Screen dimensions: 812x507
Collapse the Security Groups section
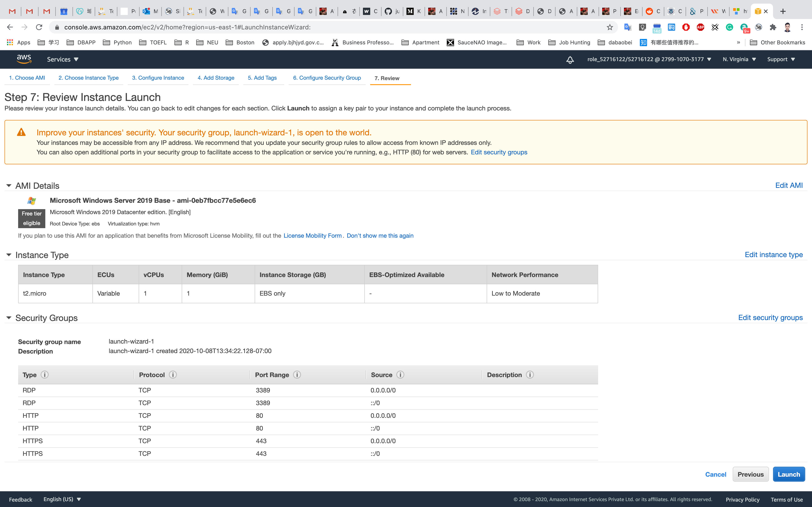point(9,318)
